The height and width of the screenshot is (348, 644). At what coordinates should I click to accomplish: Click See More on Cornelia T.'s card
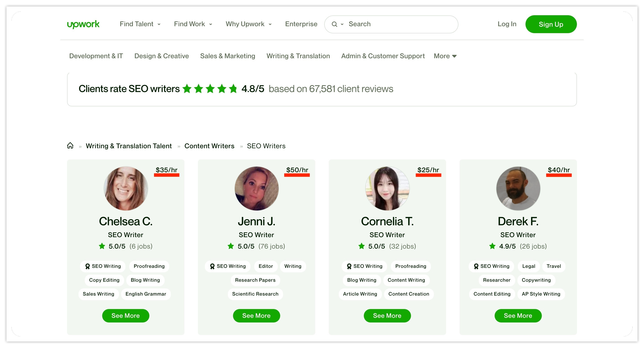click(387, 316)
